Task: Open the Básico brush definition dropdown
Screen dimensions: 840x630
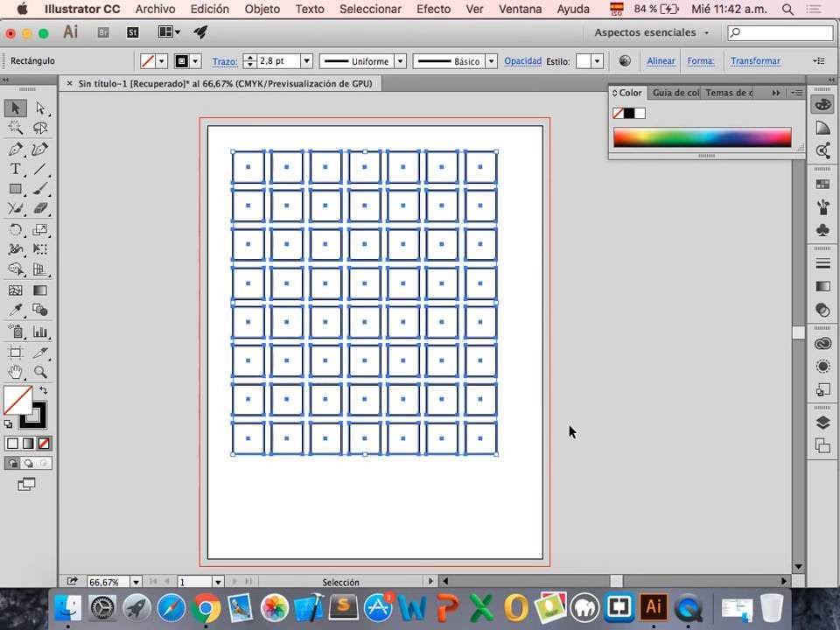Action: pyautogui.click(x=491, y=61)
